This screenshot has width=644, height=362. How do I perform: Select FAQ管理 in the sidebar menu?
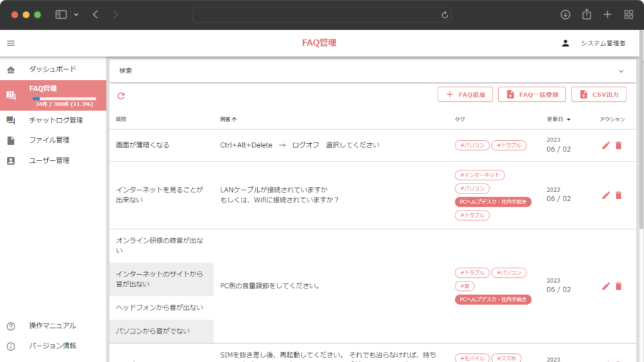[45, 89]
